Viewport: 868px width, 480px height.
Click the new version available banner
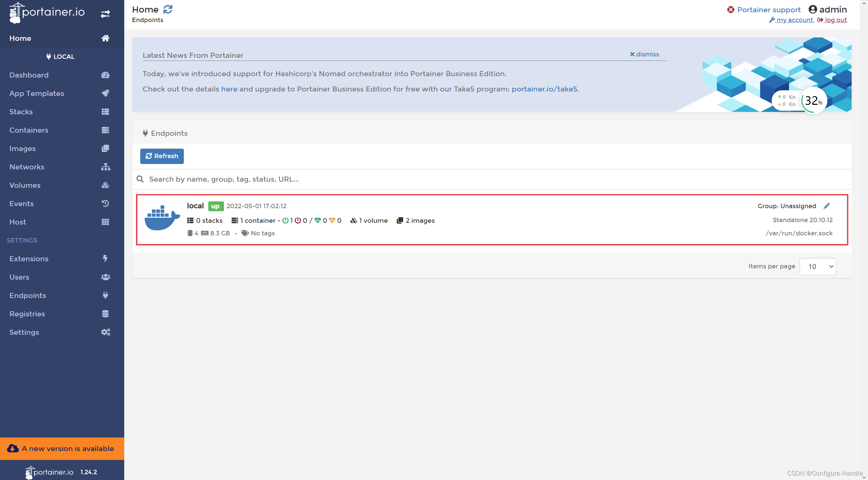point(62,448)
